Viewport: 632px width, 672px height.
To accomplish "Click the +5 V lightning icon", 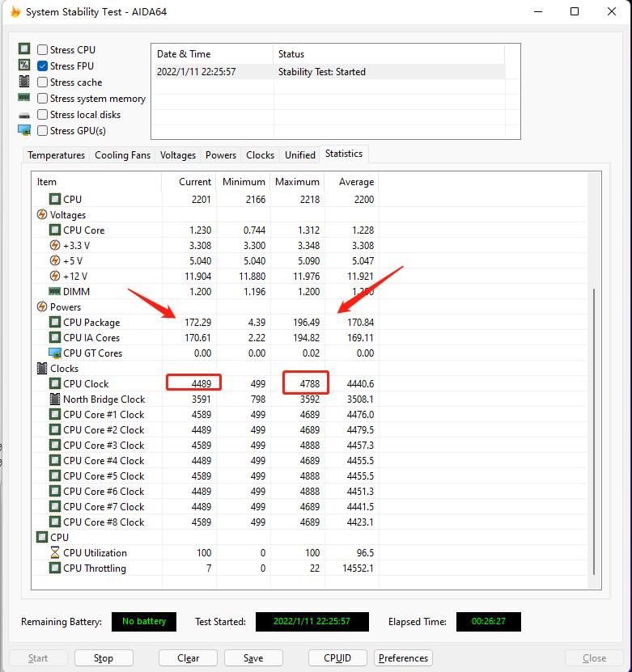I will coord(55,260).
